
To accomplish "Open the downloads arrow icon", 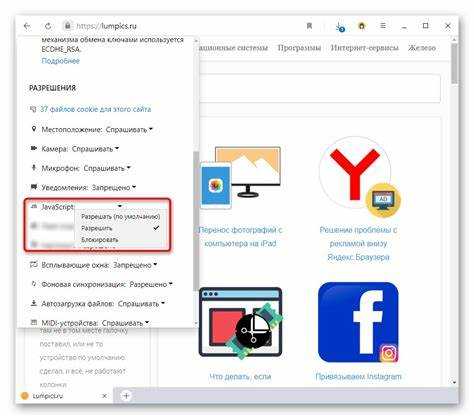I will pos(340,27).
